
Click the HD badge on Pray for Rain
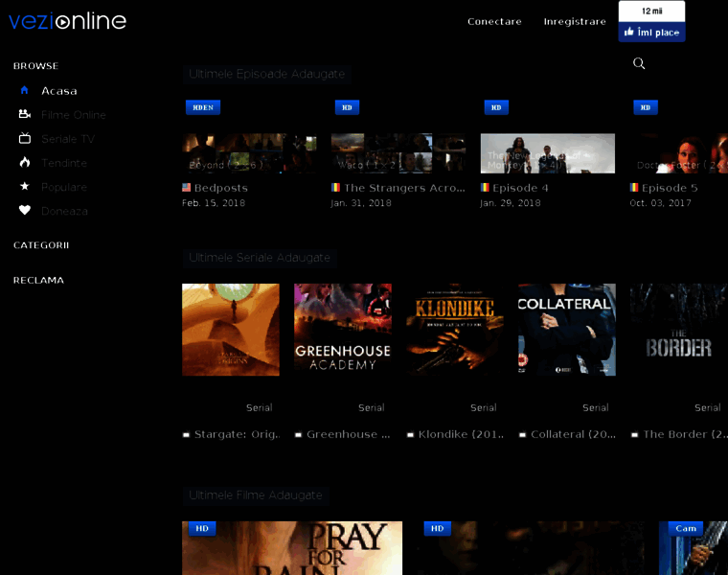pos(202,529)
